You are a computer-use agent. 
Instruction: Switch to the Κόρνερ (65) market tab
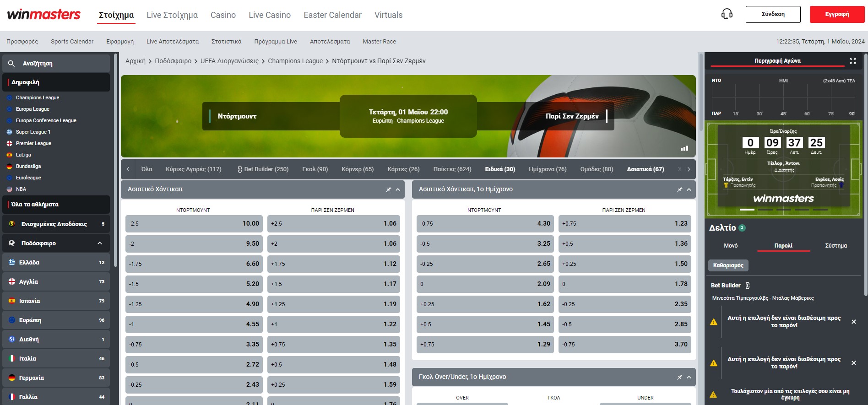click(x=357, y=169)
